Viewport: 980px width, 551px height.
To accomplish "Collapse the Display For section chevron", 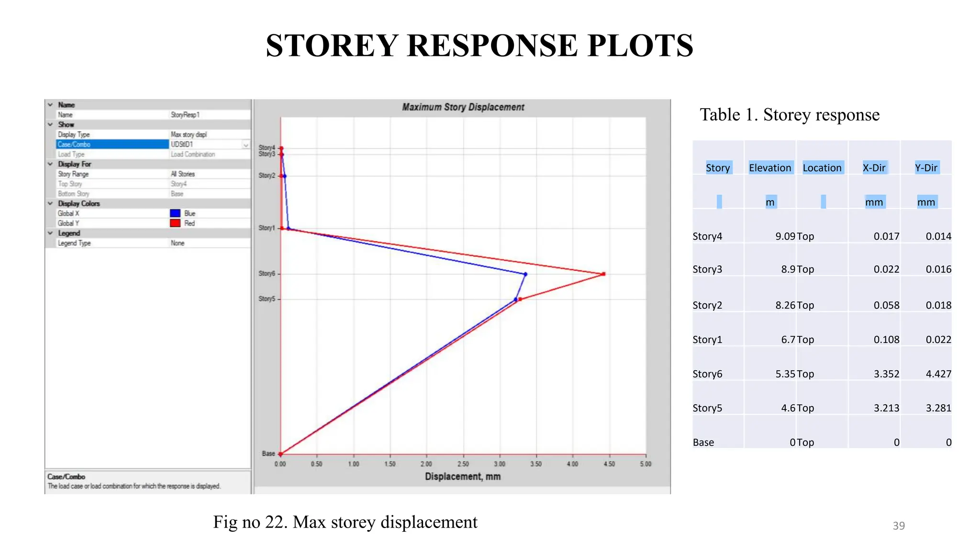I will pyautogui.click(x=50, y=164).
